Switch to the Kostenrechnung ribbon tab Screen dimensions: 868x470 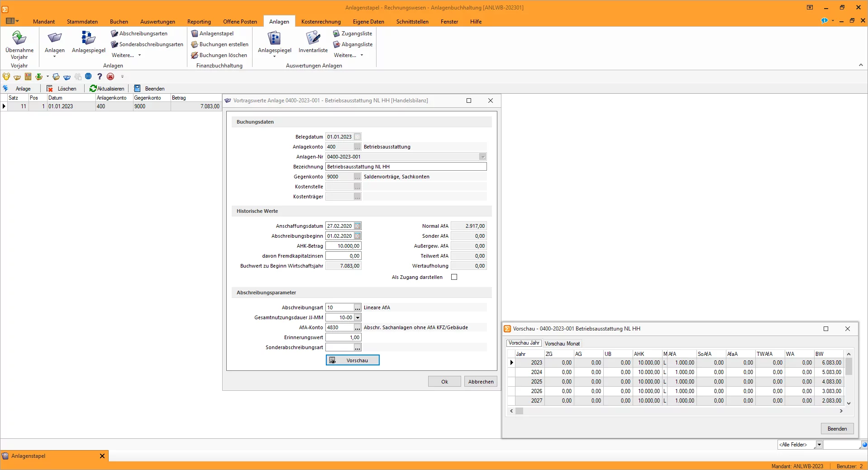(321, 22)
